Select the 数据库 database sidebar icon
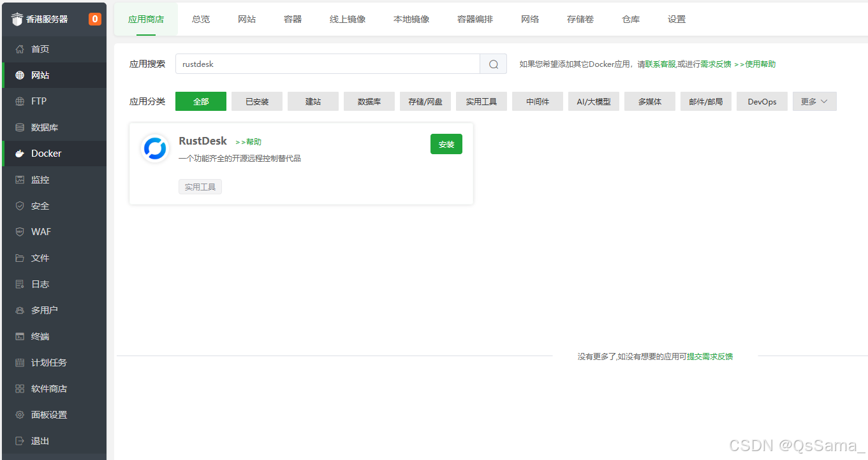The height and width of the screenshot is (460, 868). click(x=20, y=127)
